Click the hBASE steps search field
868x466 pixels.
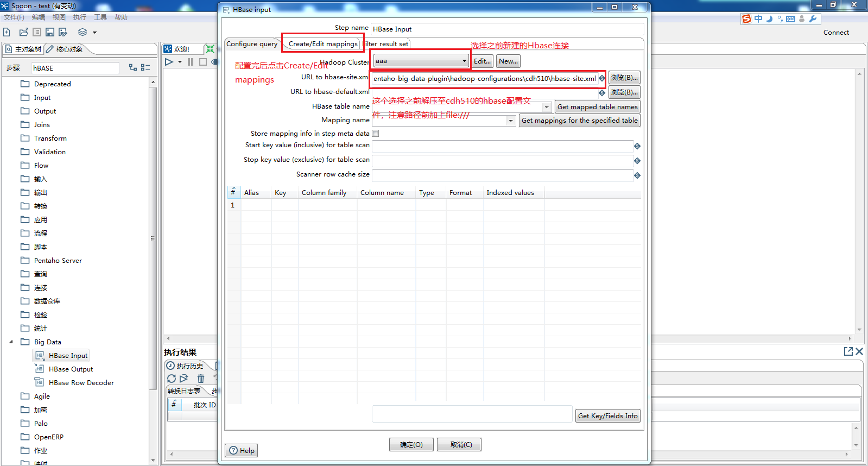pyautogui.click(x=75, y=68)
